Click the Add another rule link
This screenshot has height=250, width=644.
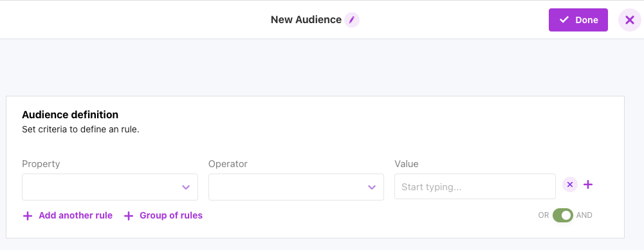(x=75, y=215)
